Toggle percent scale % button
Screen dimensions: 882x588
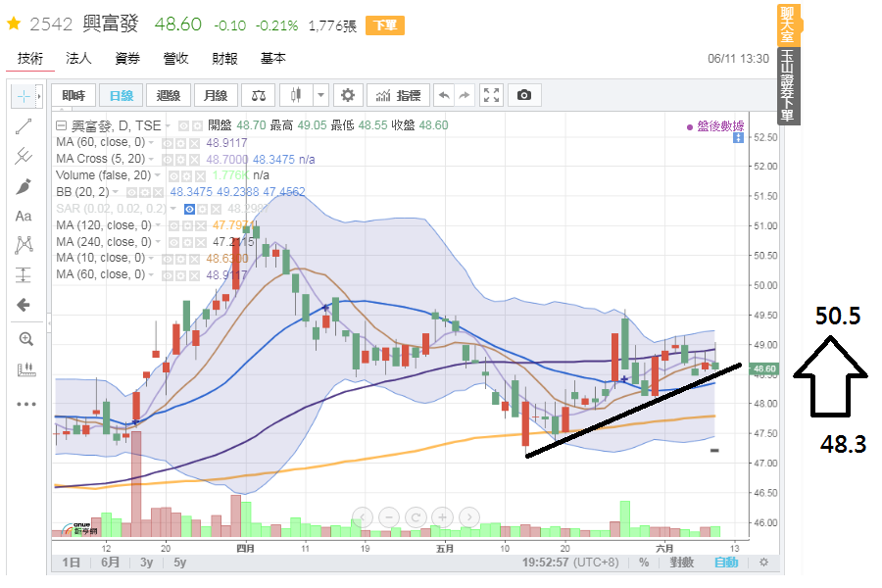[644, 563]
